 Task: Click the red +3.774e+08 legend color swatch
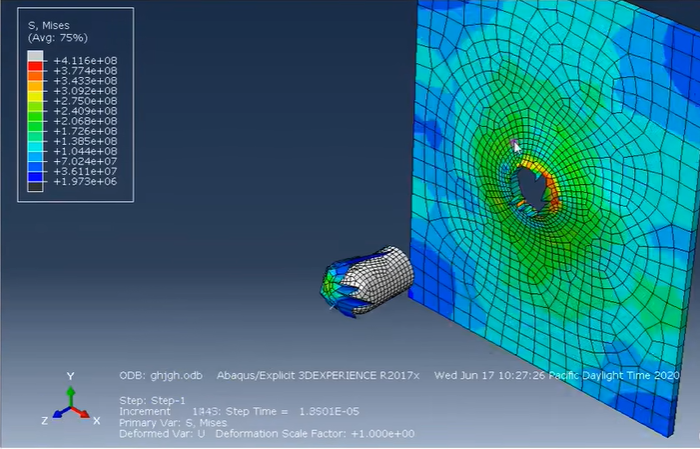point(35,66)
